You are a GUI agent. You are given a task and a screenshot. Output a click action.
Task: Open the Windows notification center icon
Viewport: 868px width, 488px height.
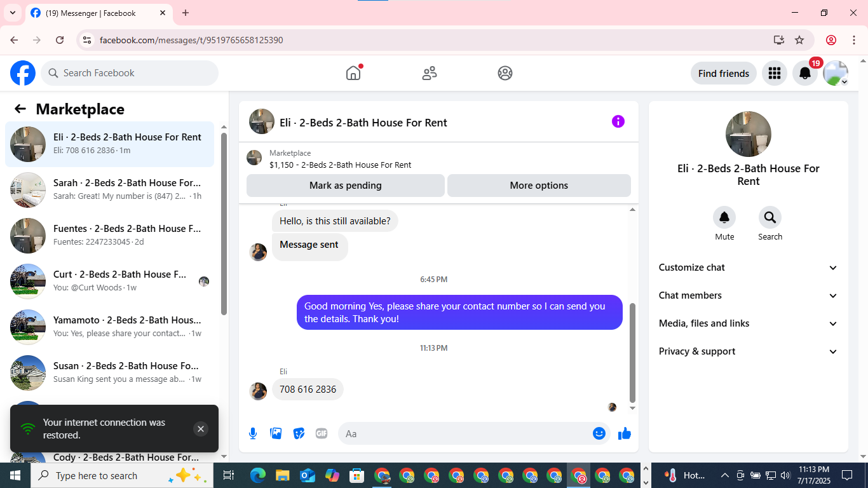coord(846,475)
